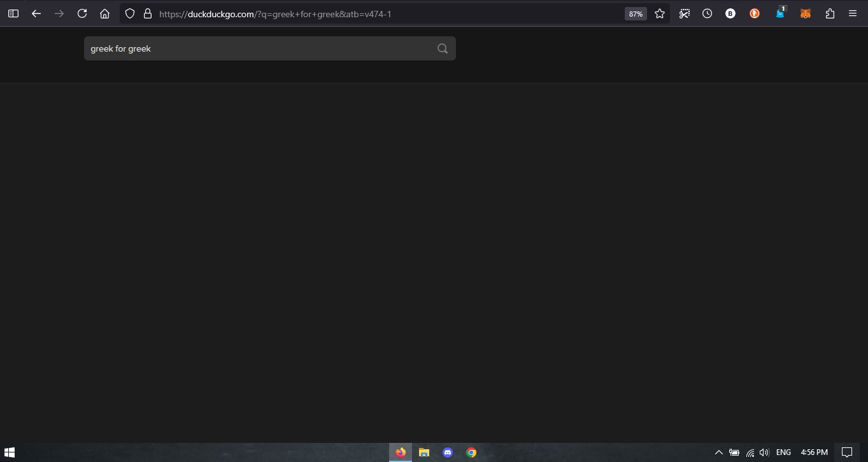Open the circular B extension icon
This screenshot has height=462, width=868.
[730, 13]
